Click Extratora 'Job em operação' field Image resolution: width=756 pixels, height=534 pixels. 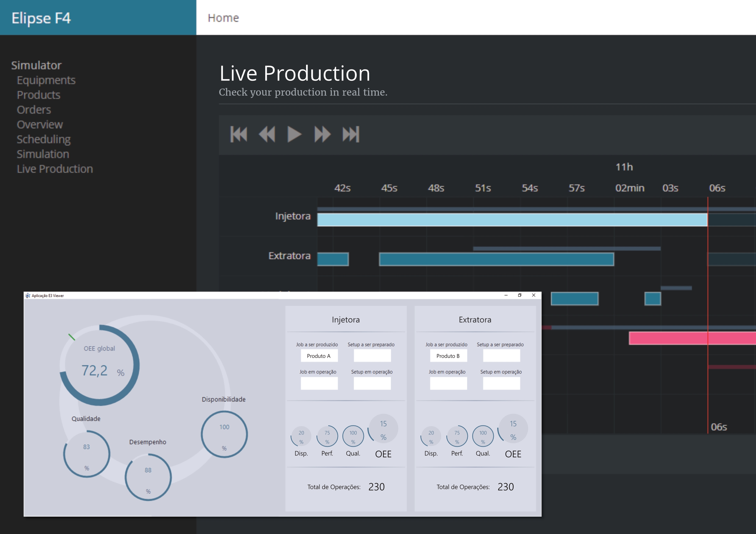448,383
